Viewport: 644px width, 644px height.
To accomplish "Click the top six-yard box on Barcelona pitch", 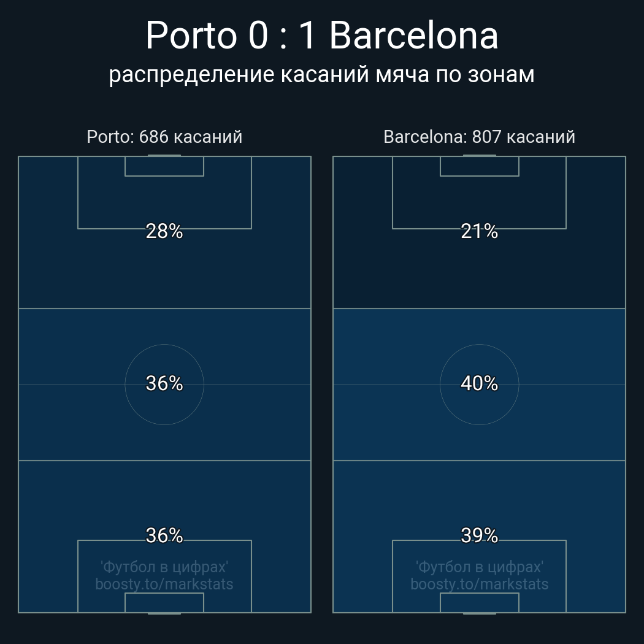I will 479,166.
